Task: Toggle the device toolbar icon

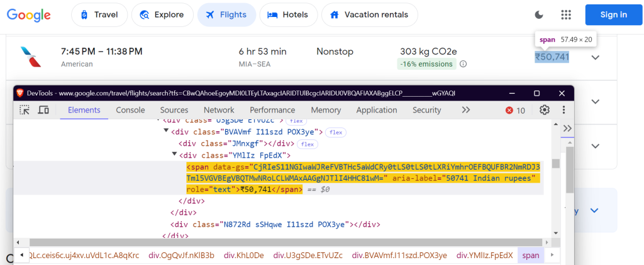Action: click(x=43, y=110)
